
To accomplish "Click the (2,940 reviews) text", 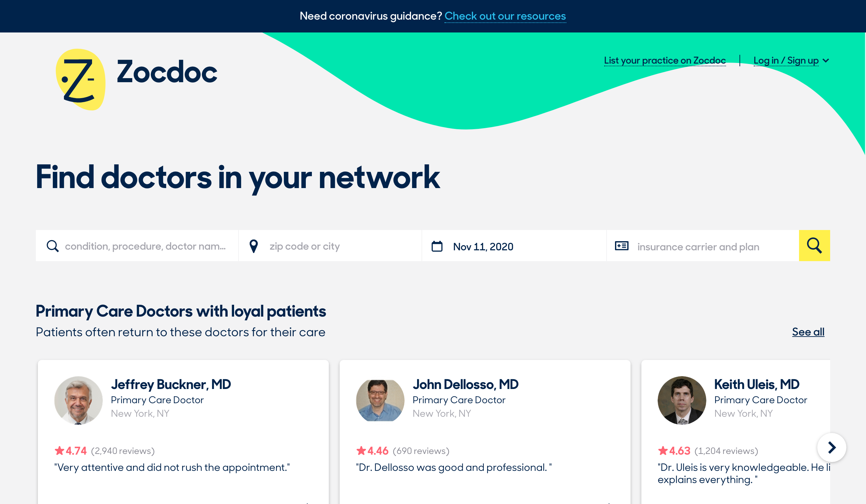I will [123, 451].
